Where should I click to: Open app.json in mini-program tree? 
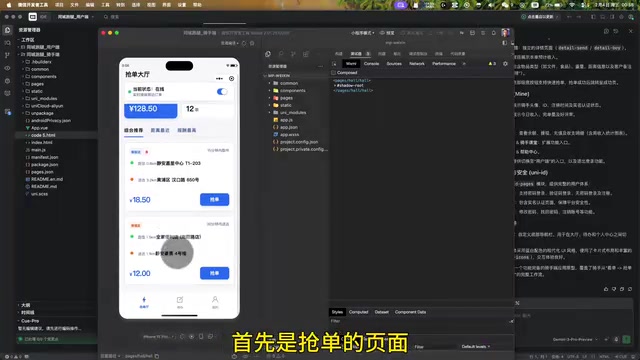pos(288,127)
